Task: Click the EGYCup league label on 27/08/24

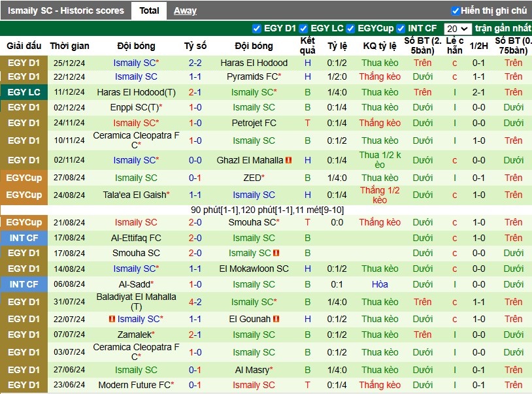Action: pyautogui.click(x=24, y=178)
